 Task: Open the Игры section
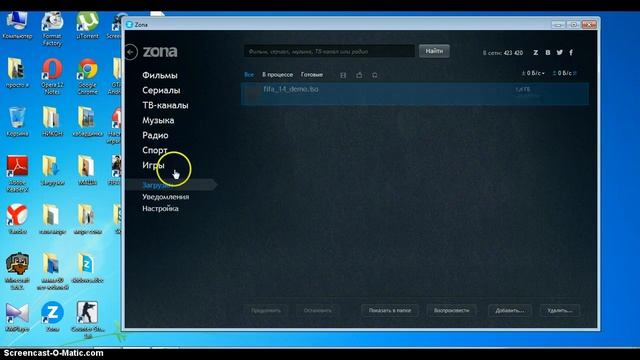pos(153,165)
